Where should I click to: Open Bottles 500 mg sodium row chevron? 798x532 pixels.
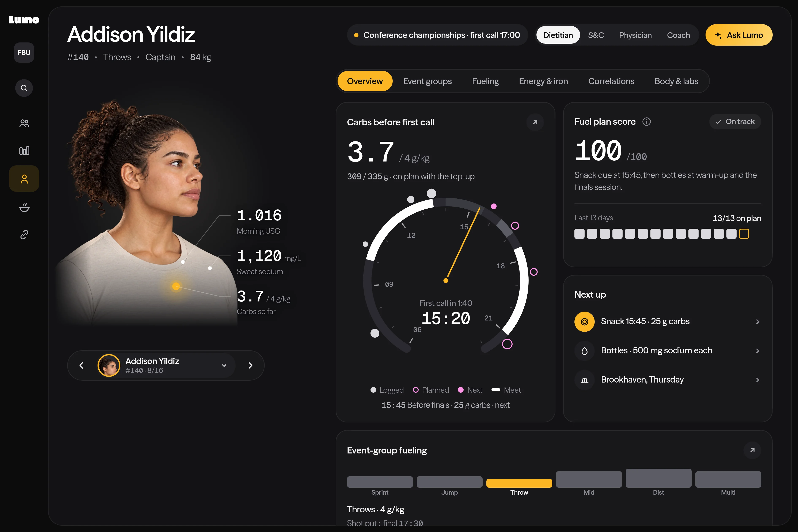[758, 351]
